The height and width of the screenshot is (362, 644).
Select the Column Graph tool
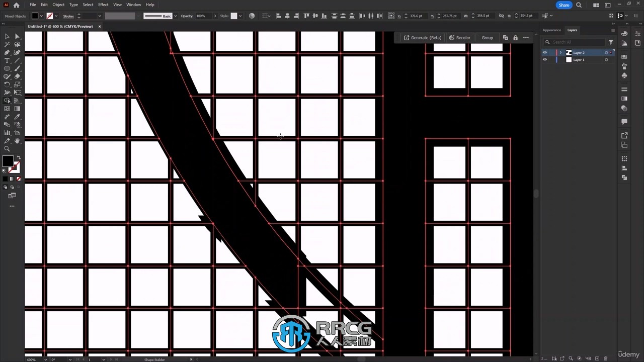[7, 133]
